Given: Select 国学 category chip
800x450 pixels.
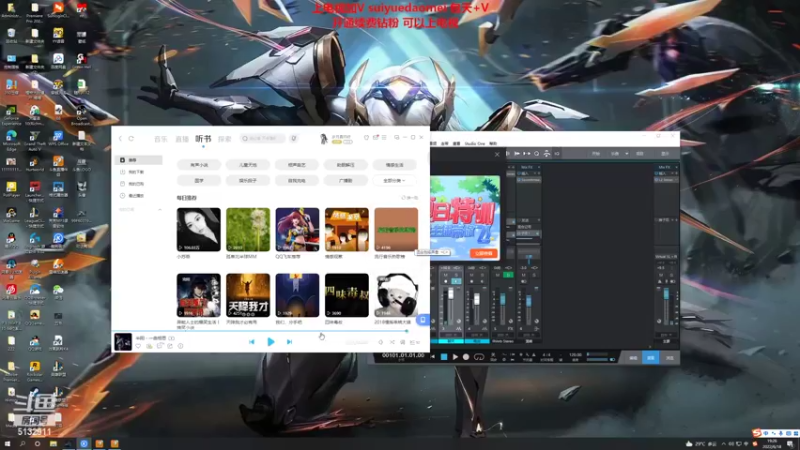Looking at the screenshot, I should pyautogui.click(x=199, y=181).
